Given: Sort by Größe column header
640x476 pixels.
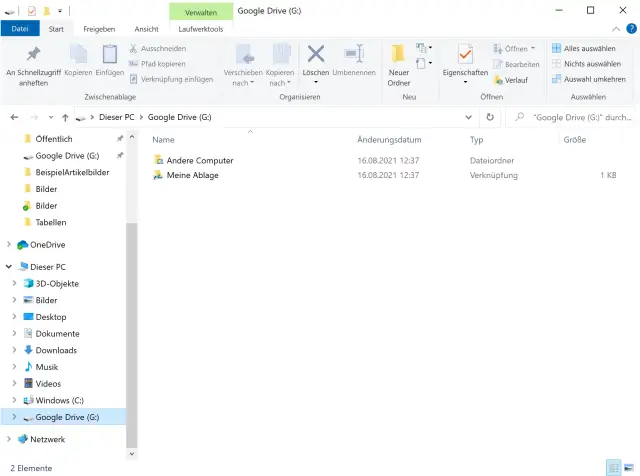Looking at the screenshot, I should [575, 140].
